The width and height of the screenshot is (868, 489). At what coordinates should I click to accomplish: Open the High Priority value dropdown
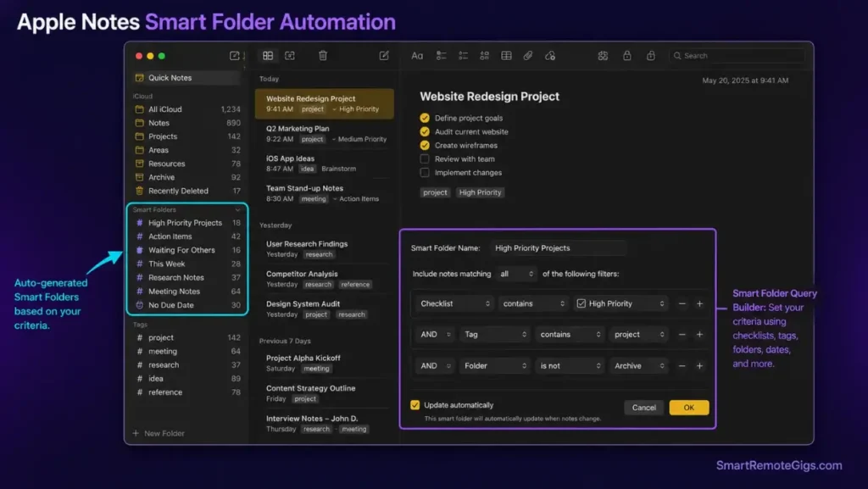coord(620,303)
